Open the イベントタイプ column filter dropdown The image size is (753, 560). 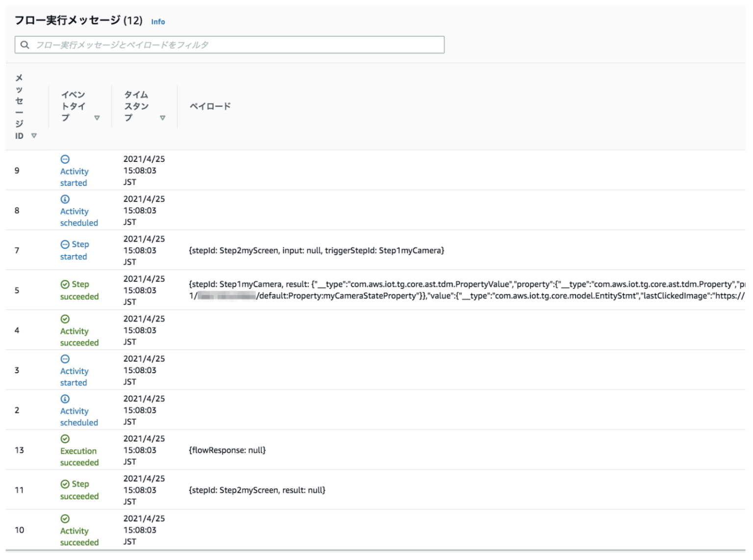tap(97, 118)
